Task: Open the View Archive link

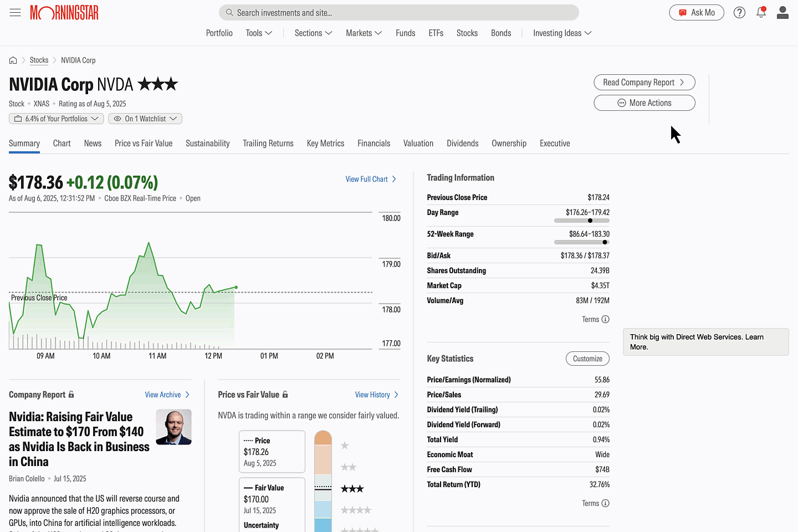Action: pos(167,395)
